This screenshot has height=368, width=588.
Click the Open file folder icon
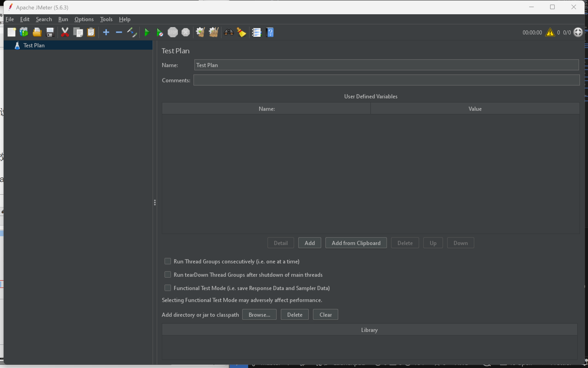click(x=37, y=32)
